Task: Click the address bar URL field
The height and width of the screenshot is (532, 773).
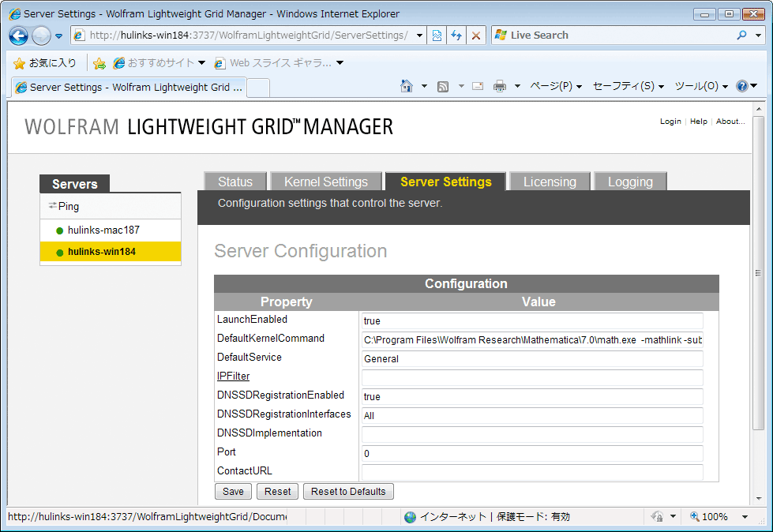Action: 242,36
